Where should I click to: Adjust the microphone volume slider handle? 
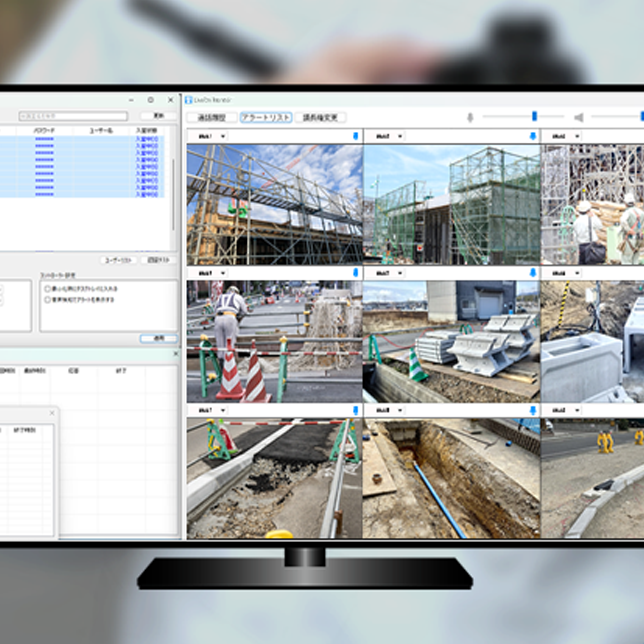pyautogui.click(x=534, y=117)
